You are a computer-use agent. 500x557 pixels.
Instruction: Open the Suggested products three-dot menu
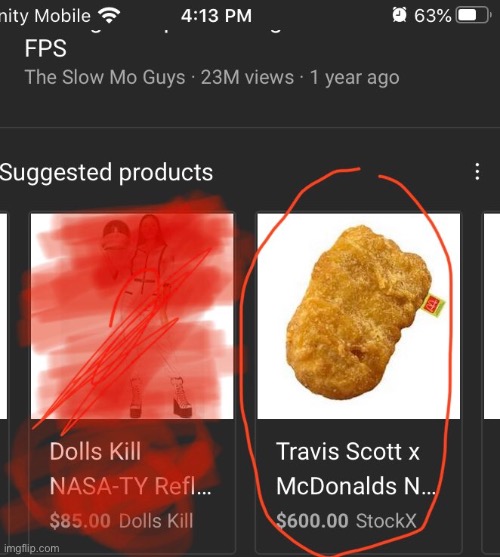click(x=477, y=172)
